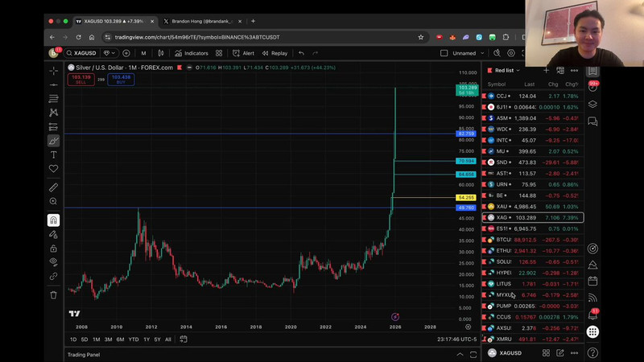This screenshot has height=362, width=644.
Task: Select the YTD time range
Action: click(x=133, y=339)
